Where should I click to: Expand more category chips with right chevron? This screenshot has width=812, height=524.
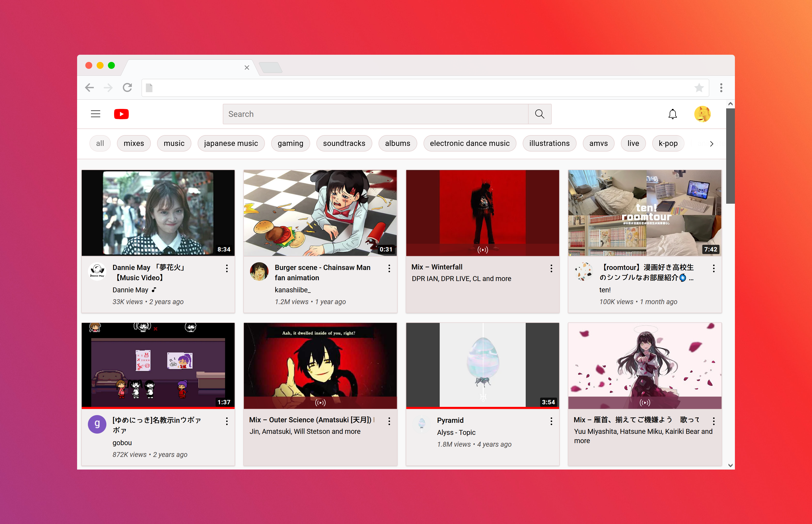pos(711,144)
